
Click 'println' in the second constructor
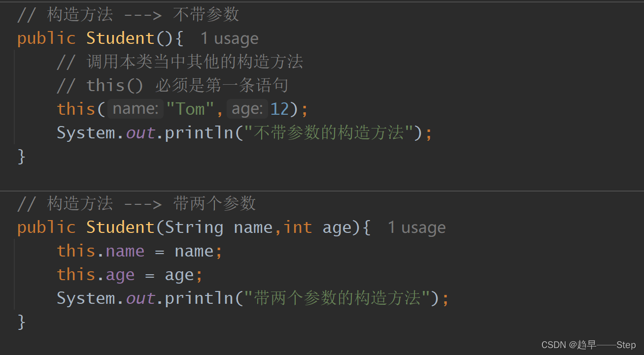[x=199, y=298]
